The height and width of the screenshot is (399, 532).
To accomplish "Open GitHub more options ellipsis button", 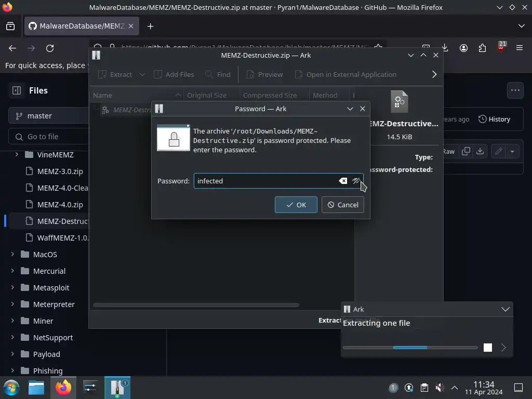I will 515,90.
